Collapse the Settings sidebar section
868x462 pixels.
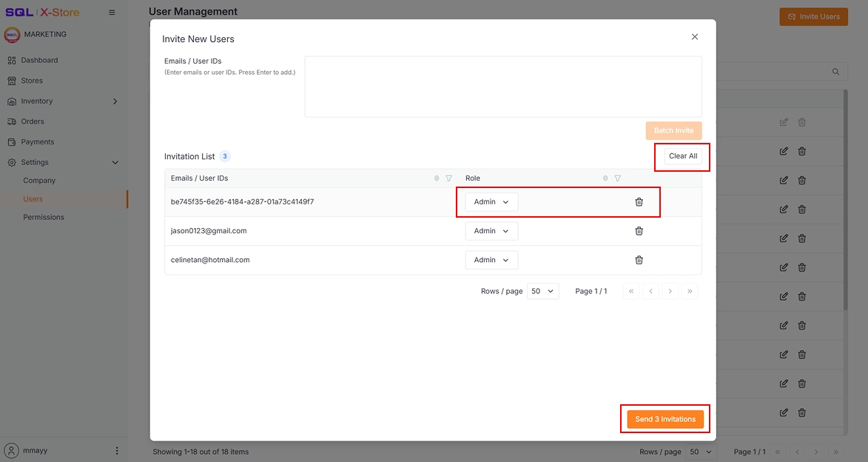(x=115, y=162)
